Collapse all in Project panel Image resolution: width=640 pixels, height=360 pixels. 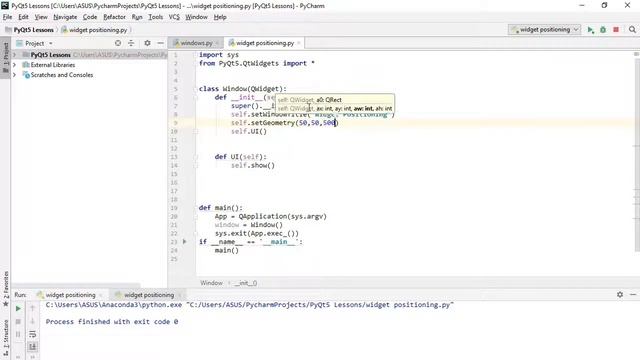pyautogui.click(x=131, y=43)
